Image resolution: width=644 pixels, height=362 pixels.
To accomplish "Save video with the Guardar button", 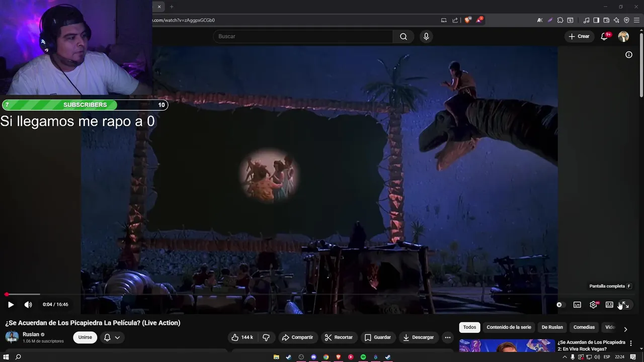I will pos(378,337).
